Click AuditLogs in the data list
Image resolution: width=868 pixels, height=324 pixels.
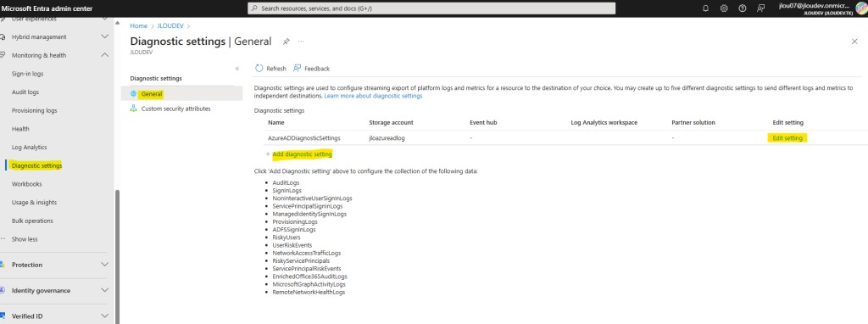tap(285, 182)
